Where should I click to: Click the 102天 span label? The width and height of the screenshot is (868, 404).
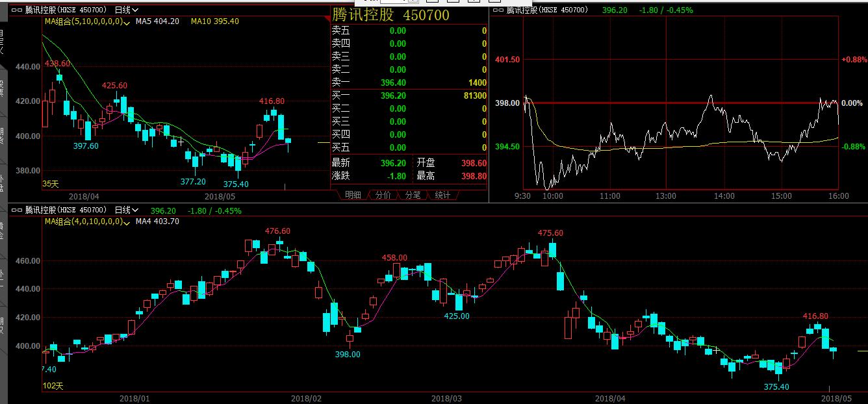[x=53, y=386]
